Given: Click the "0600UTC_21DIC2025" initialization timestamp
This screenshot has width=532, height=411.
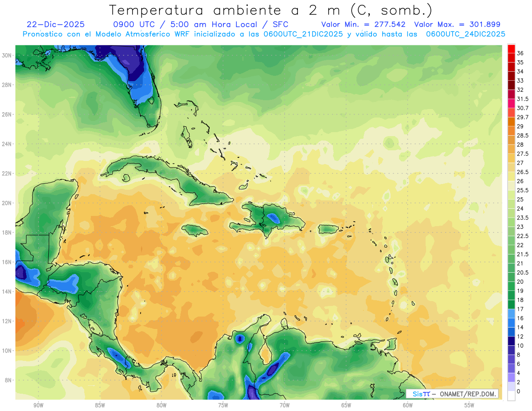Looking at the screenshot, I should point(303,34).
